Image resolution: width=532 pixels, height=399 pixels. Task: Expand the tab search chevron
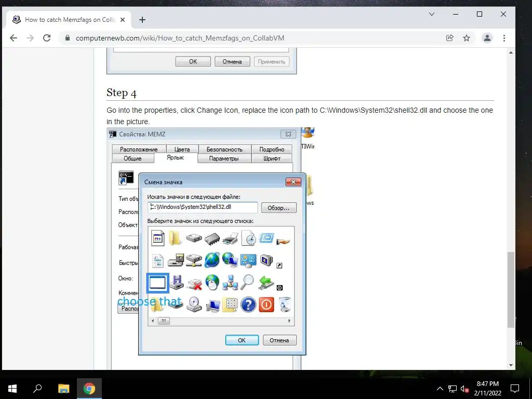(432, 14)
